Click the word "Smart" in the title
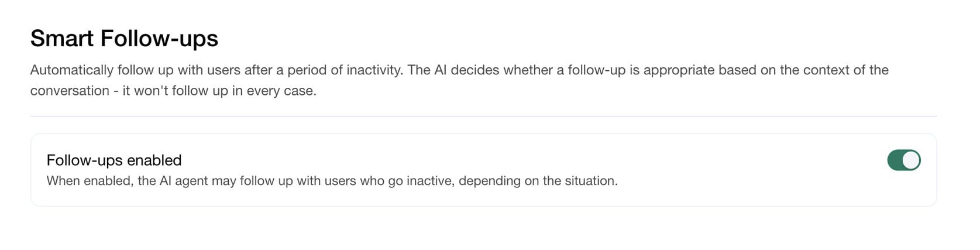Screen dimensions: 980x250 coord(62,39)
